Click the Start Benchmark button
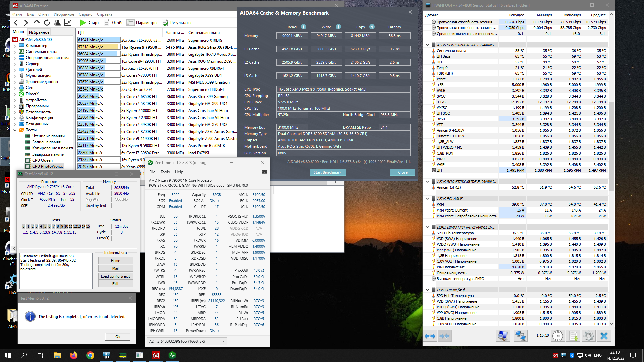This screenshot has height=362, width=644. [x=327, y=172]
